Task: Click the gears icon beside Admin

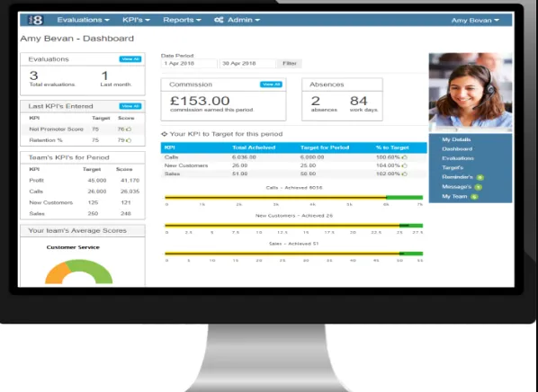Action: tap(219, 20)
